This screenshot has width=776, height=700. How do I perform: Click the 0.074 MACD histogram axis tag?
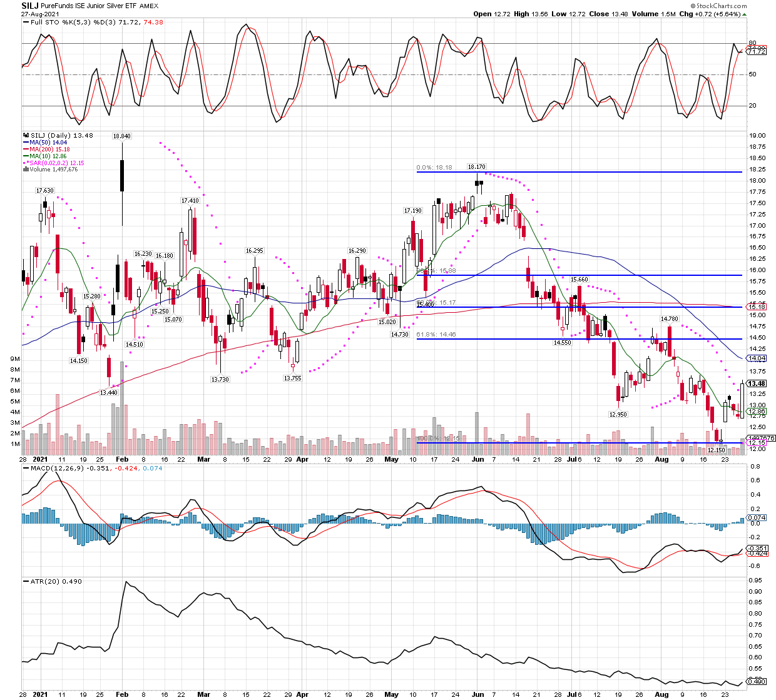pos(757,517)
